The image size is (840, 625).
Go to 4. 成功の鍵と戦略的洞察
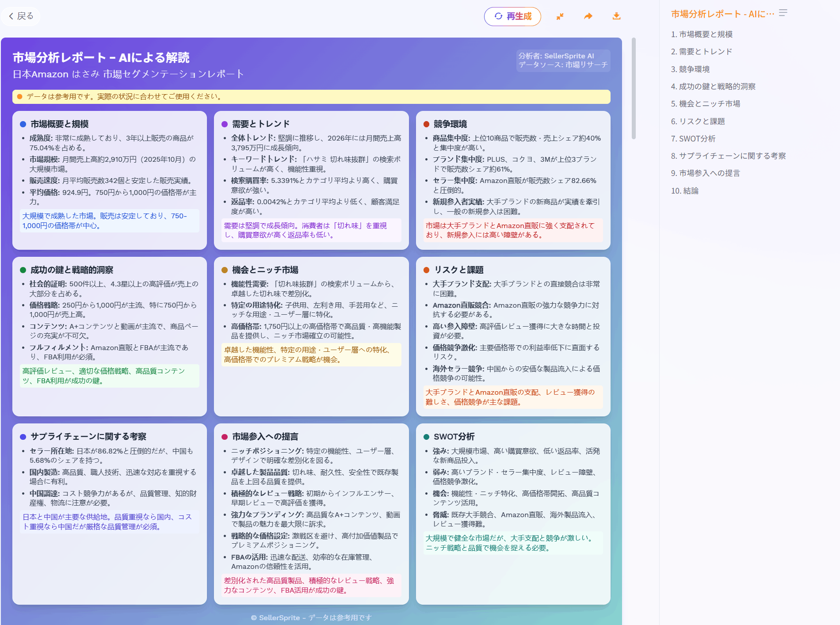click(x=713, y=87)
